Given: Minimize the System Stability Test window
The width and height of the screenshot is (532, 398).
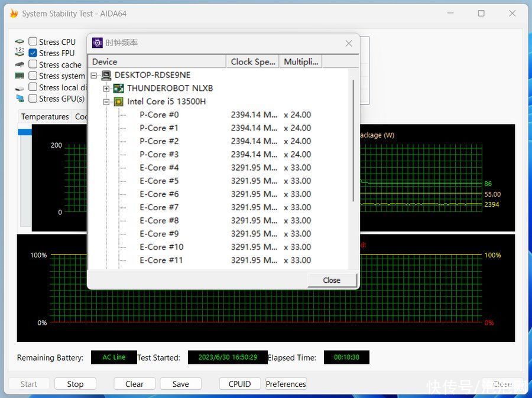Looking at the screenshot, I should click(x=450, y=13).
